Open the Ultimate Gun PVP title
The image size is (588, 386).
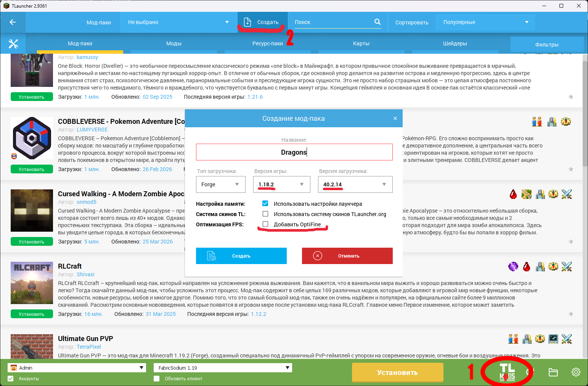pos(85,339)
